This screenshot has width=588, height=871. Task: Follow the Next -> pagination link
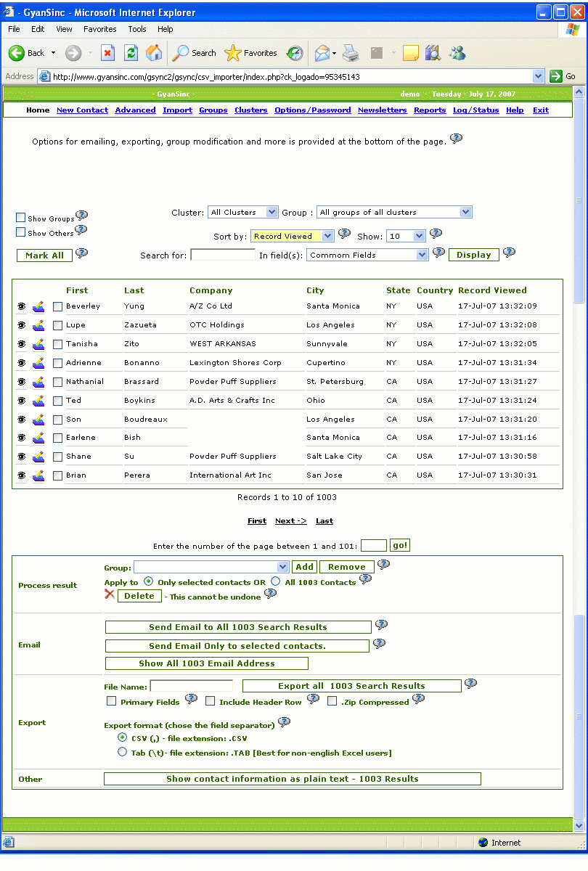(x=290, y=521)
